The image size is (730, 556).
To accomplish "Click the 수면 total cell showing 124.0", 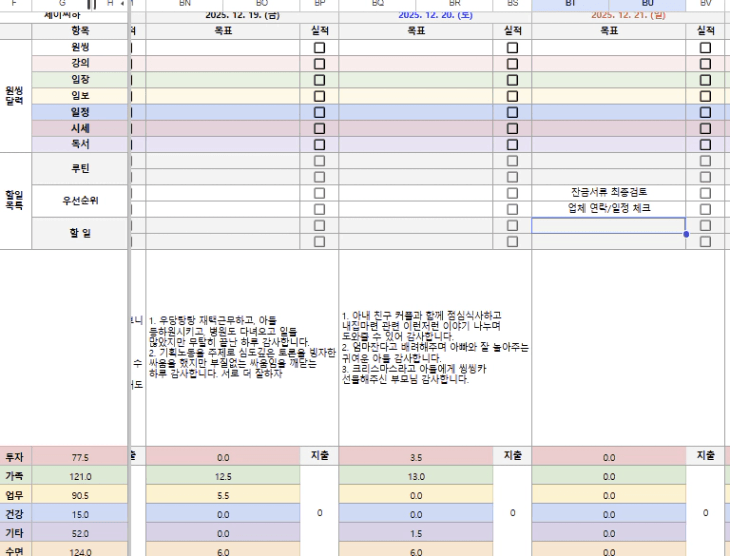I will pos(82,549).
